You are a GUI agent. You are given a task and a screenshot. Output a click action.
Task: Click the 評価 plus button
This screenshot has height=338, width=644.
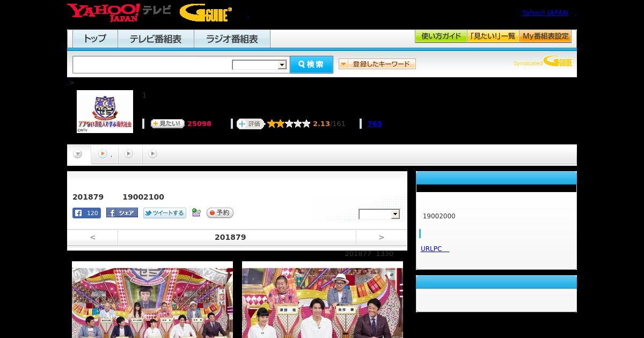point(251,124)
